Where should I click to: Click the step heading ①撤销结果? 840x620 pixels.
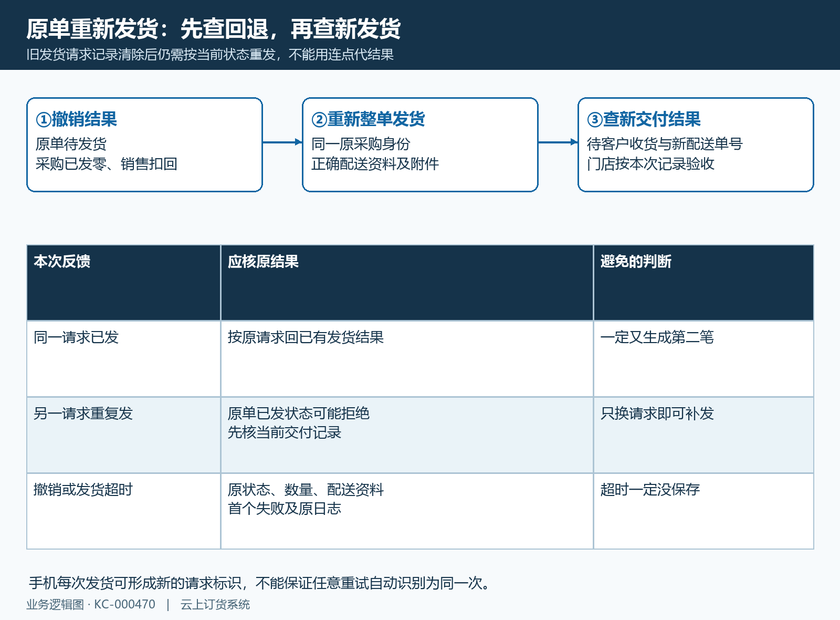[76, 119]
